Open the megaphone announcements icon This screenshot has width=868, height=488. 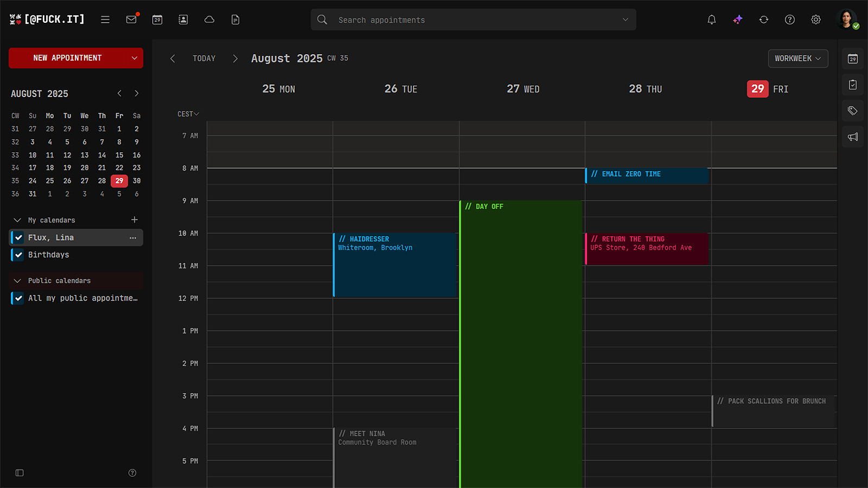pyautogui.click(x=853, y=137)
